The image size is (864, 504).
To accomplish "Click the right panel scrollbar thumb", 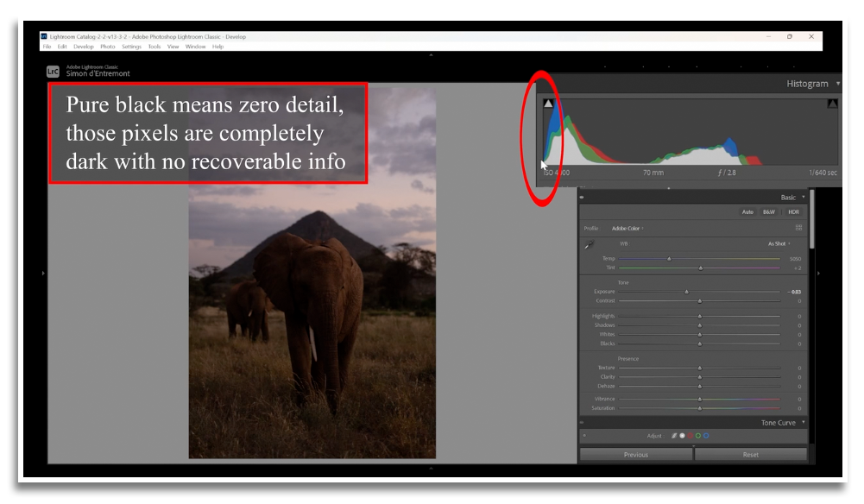I will (811, 219).
